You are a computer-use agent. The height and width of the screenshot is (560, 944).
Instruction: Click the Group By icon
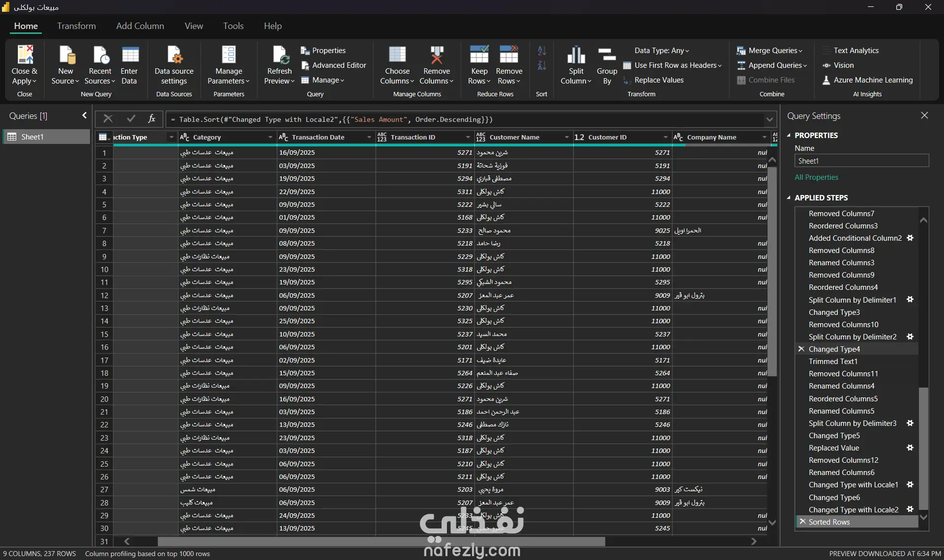pyautogui.click(x=607, y=55)
